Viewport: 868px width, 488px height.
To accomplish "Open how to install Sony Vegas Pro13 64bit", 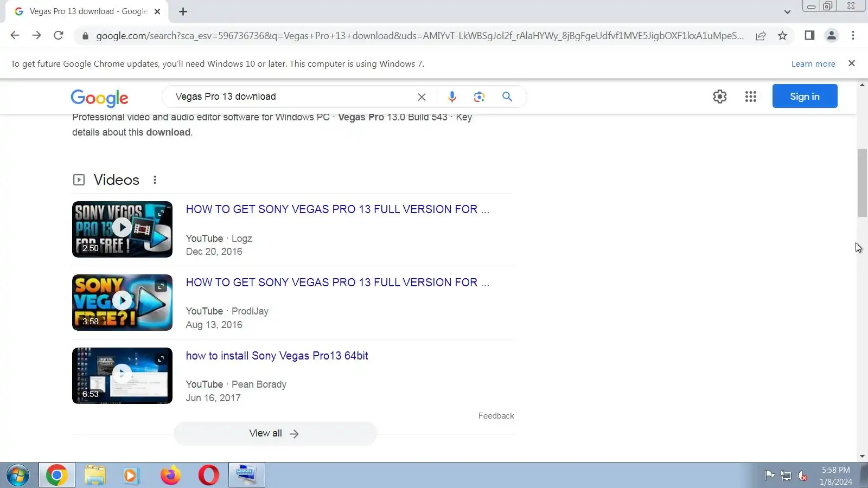I will pos(277,356).
